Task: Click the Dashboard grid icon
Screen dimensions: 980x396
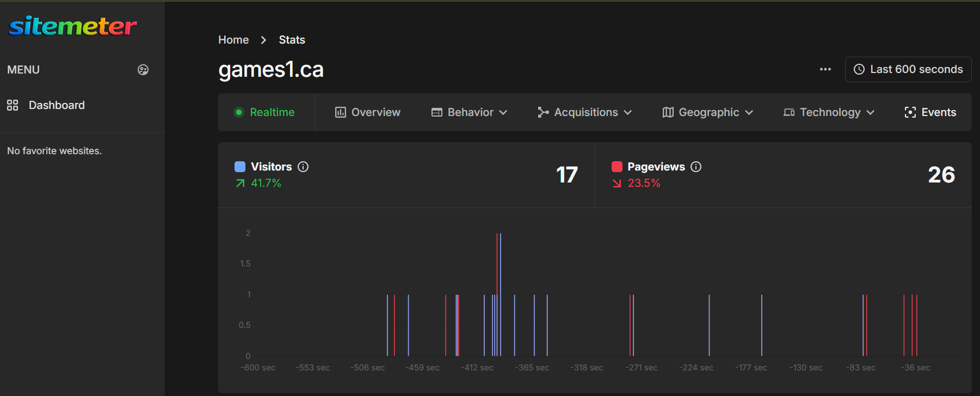Action: point(13,105)
